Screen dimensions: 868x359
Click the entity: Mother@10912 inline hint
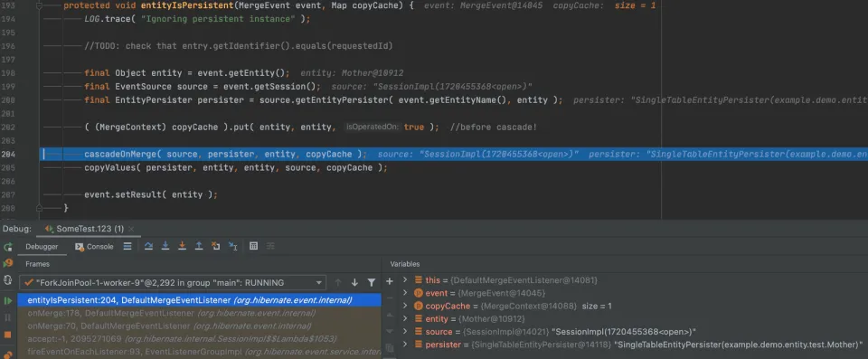352,73
